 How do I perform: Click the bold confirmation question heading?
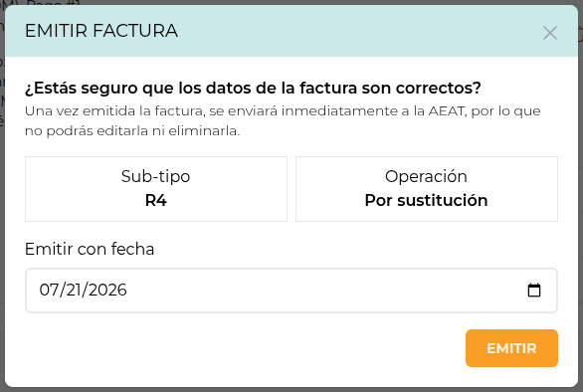[253, 89]
